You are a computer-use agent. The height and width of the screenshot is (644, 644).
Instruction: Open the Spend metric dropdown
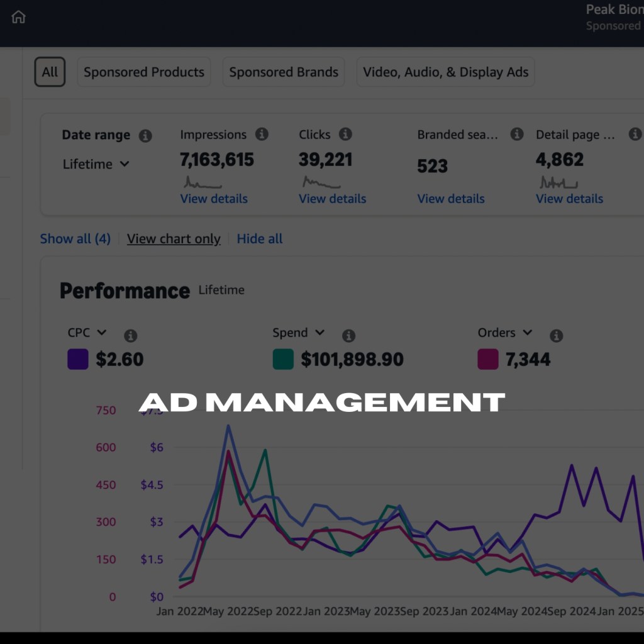pos(298,333)
